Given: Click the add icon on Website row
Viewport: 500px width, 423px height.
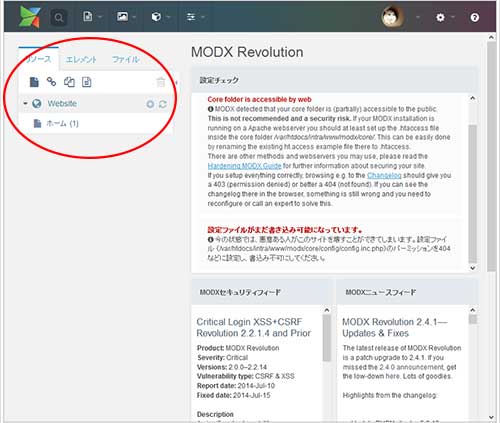Looking at the screenshot, I should (150, 104).
